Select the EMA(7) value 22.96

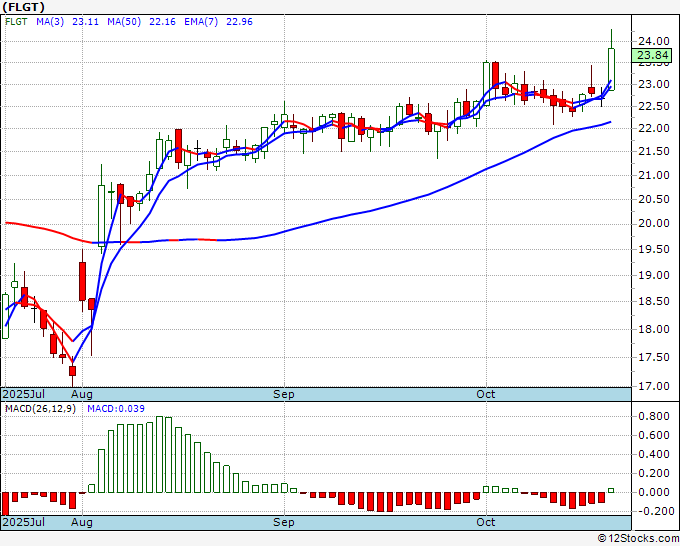[x=239, y=22]
